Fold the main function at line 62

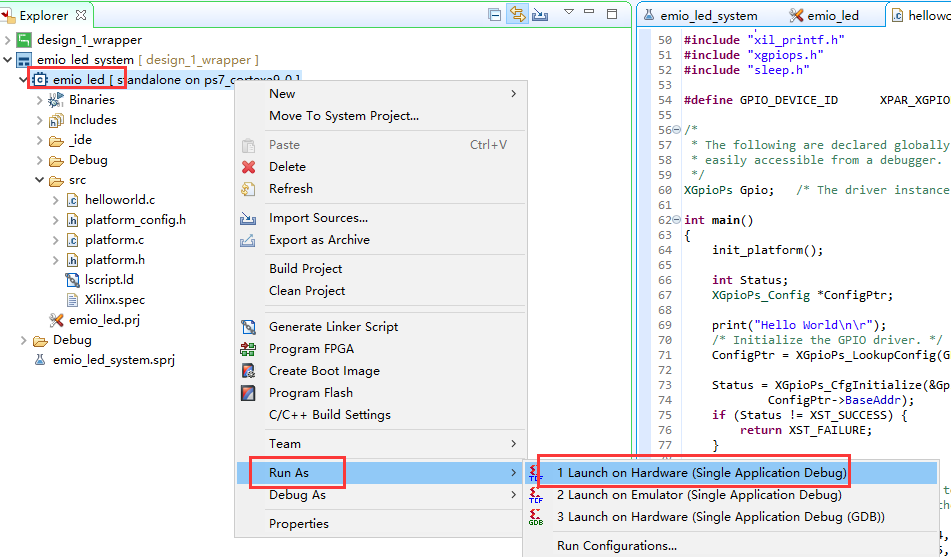[x=677, y=220]
